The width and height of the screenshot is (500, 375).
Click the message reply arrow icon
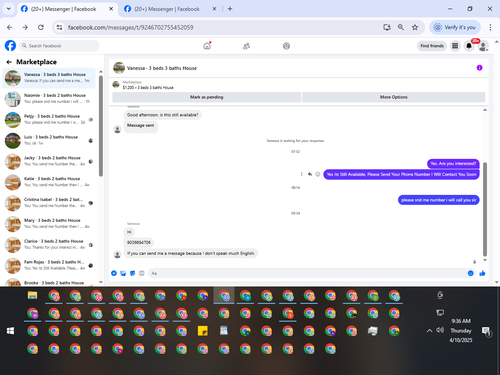[x=310, y=174]
